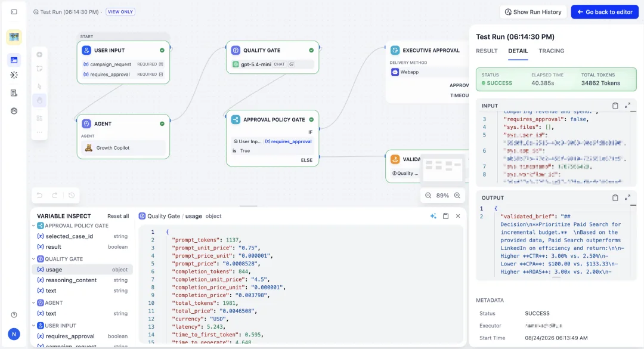This screenshot has width=644, height=349.
Task: Click the Webapp delivery method row
Action: point(429,72)
